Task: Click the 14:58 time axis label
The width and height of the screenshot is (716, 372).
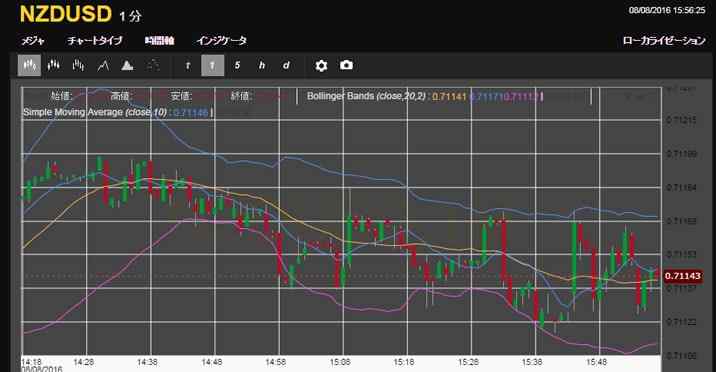Action: pos(276,362)
